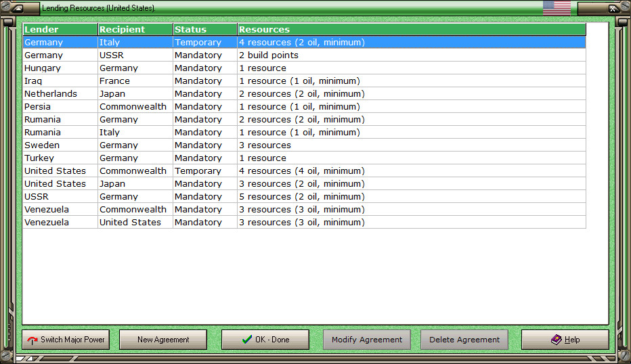Viewport: 631px width, 364px height.
Task: Click 'France' recipient cell
Action: click(135, 81)
